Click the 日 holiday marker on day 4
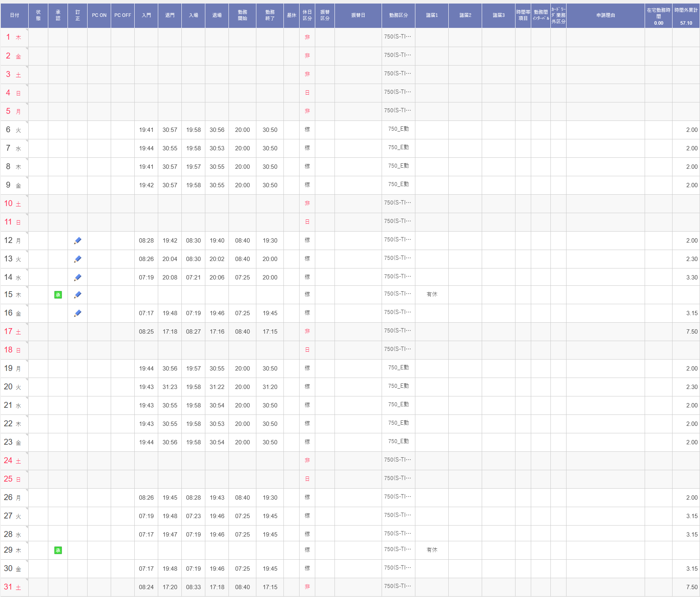700x597 pixels. [x=307, y=93]
